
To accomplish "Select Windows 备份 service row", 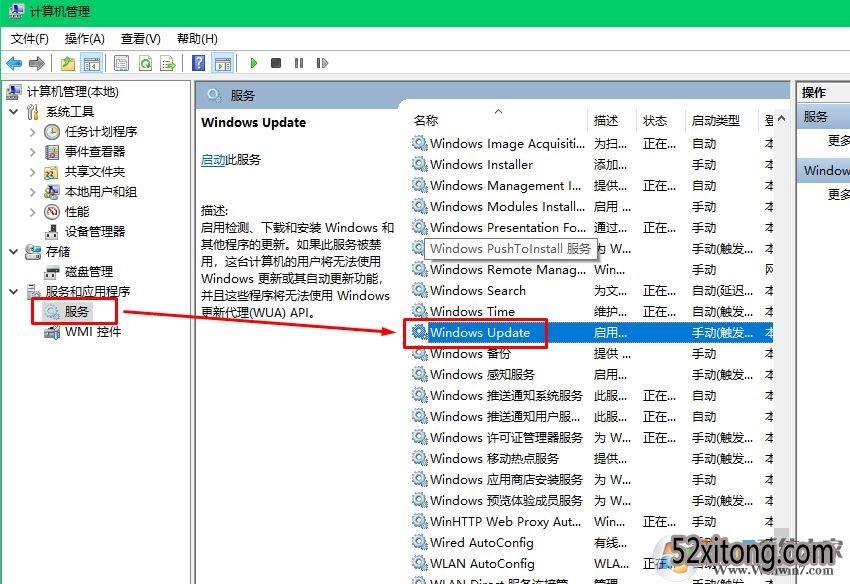I will click(591, 354).
